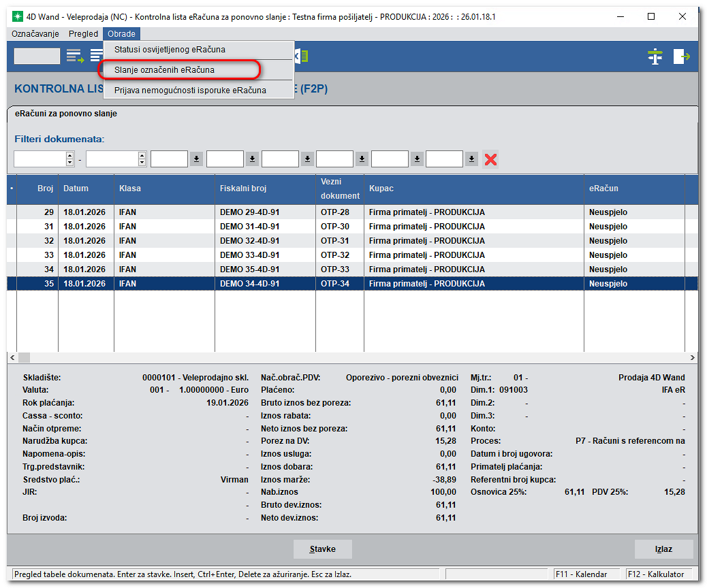Expand the third filter dropdown arrow
This screenshot has height=588, width=707.
pos(308,159)
